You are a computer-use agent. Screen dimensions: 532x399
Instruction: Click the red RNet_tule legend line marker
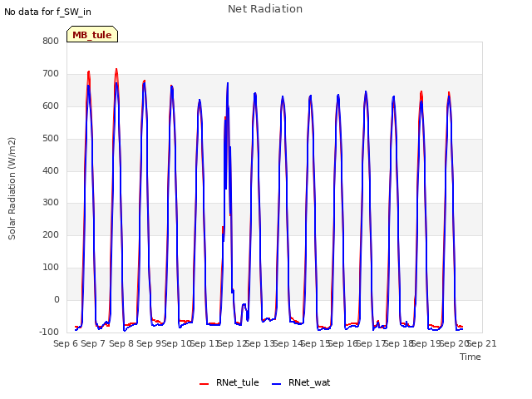[x=204, y=384]
